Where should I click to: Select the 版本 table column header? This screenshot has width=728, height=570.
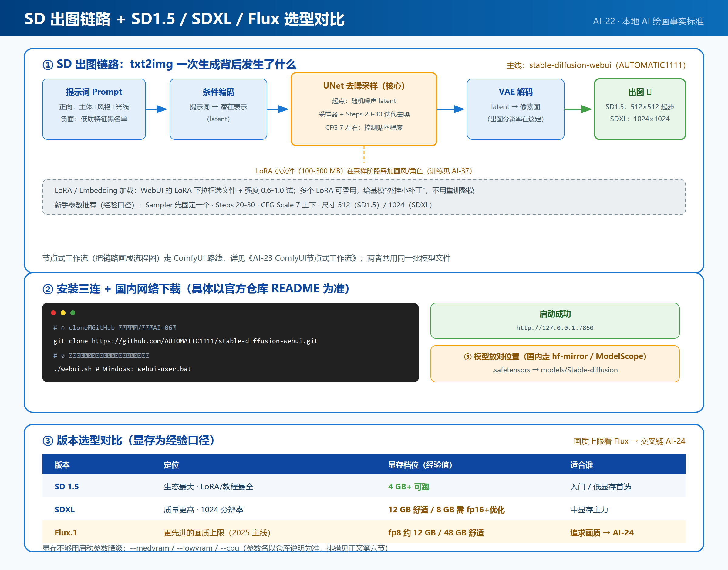coord(62,465)
